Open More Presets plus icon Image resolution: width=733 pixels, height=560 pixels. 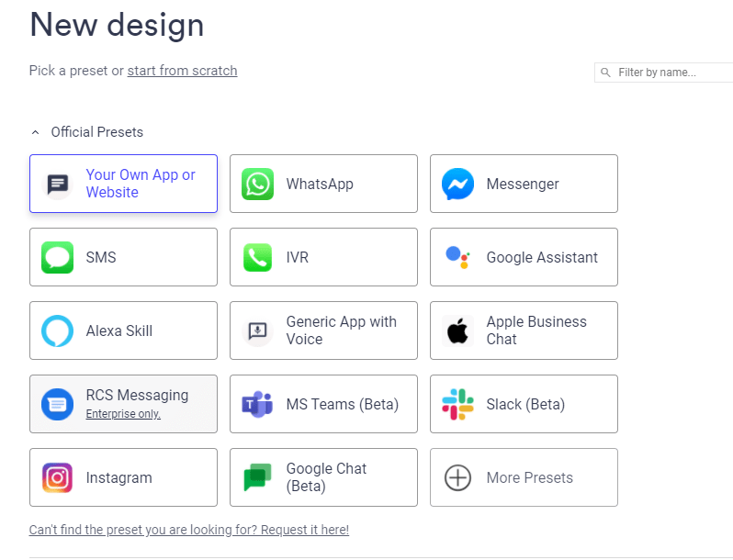coord(457,477)
